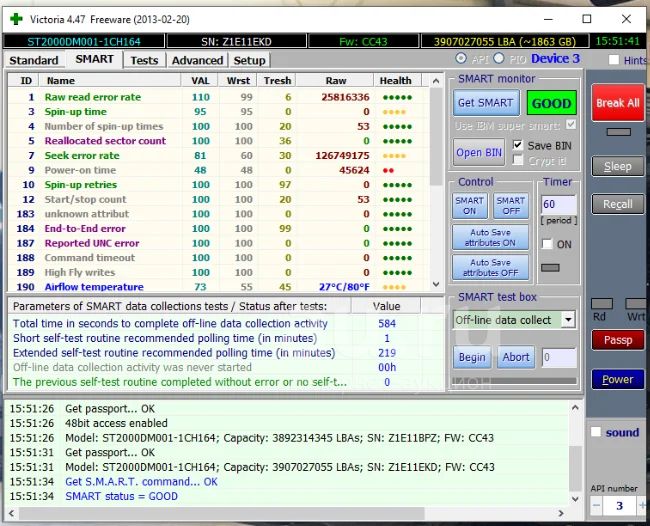Toggle the Crypt it checkbox
The height and width of the screenshot is (526, 650).
point(517,160)
